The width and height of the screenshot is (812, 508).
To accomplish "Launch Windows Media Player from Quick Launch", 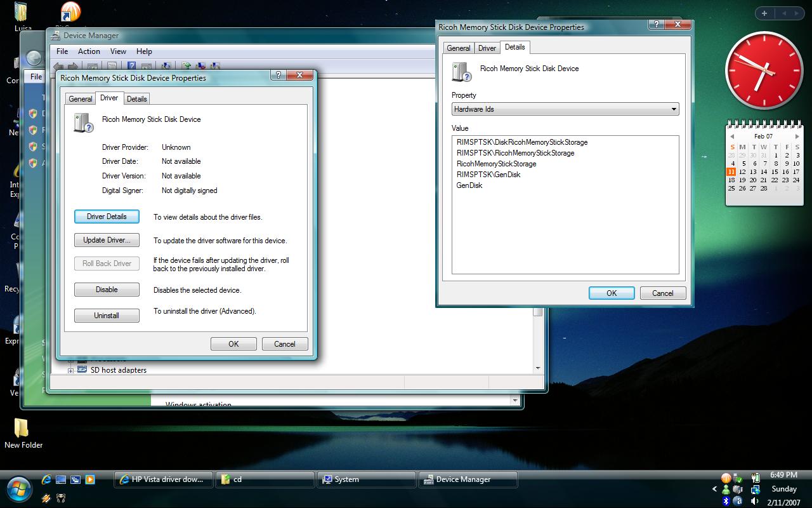I will pos(90,479).
